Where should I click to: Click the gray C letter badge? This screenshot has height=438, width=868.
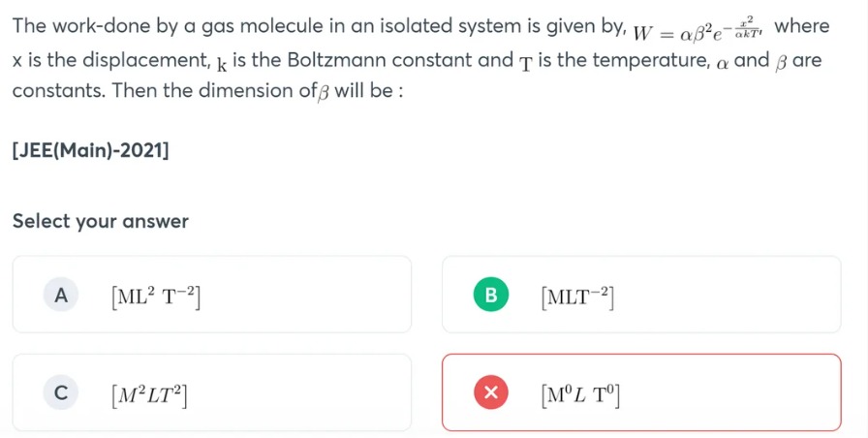click(x=61, y=392)
